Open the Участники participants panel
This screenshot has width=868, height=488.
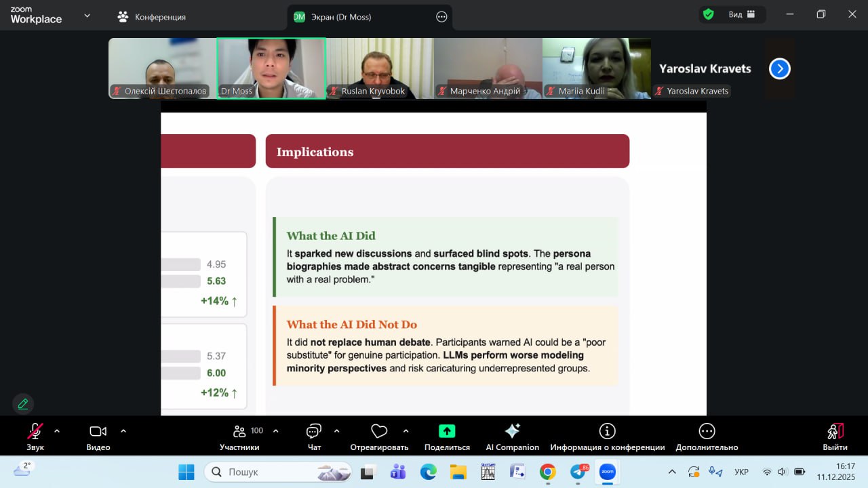(239, 436)
